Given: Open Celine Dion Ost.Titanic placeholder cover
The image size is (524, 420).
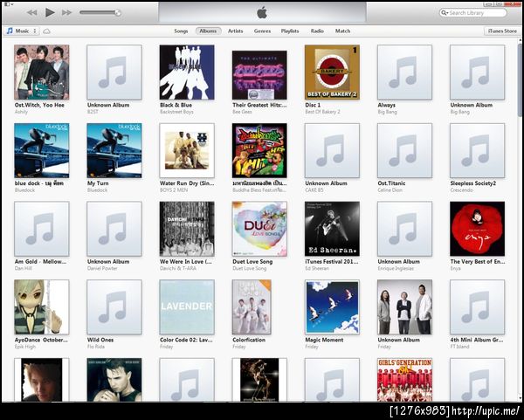Looking at the screenshot, I should tap(404, 150).
